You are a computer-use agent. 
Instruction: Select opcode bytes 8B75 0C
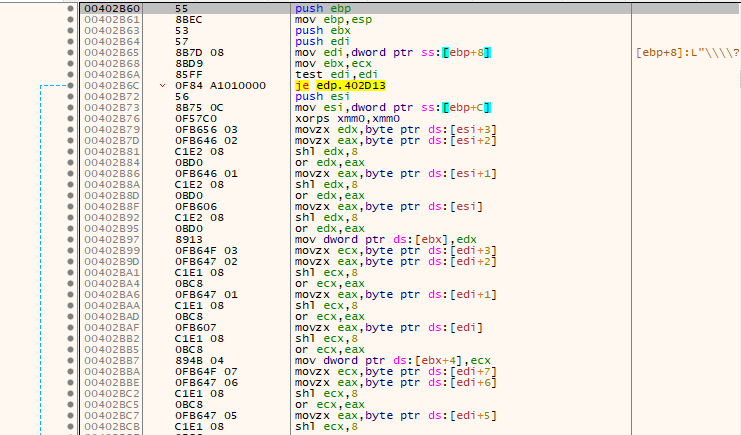(199, 107)
